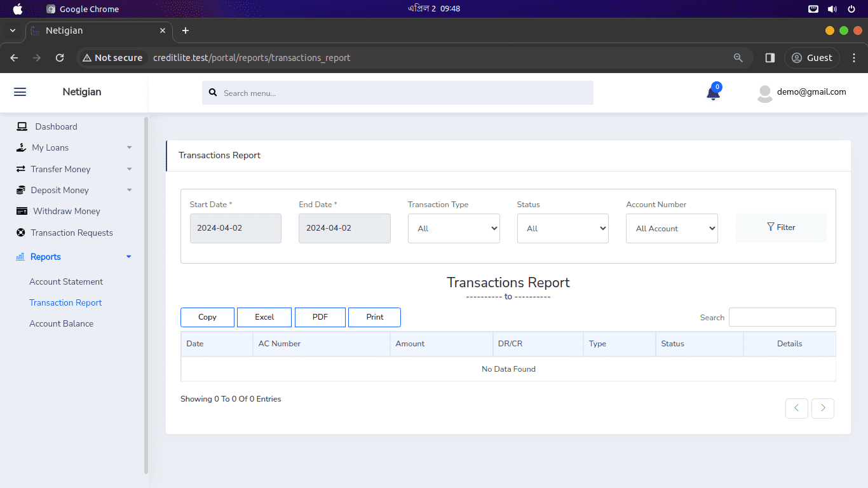The image size is (868, 488).
Task: Expand the Deposit Money submenu arrow
Action: click(x=130, y=190)
